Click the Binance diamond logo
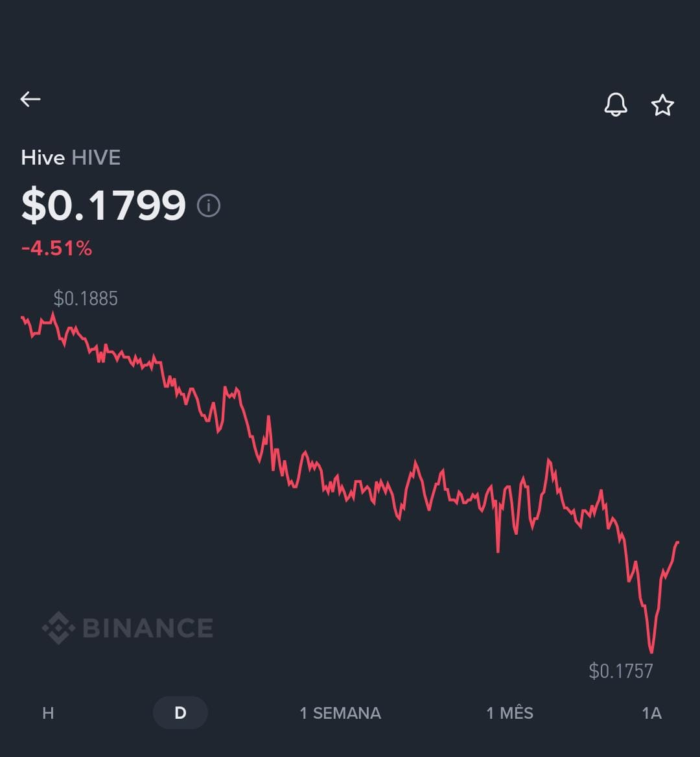700x757 pixels. tap(58, 628)
